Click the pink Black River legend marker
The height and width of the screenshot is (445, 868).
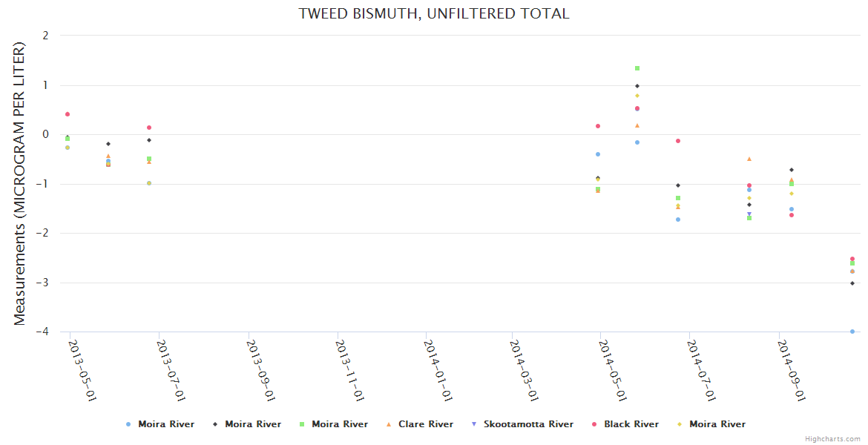594,424
